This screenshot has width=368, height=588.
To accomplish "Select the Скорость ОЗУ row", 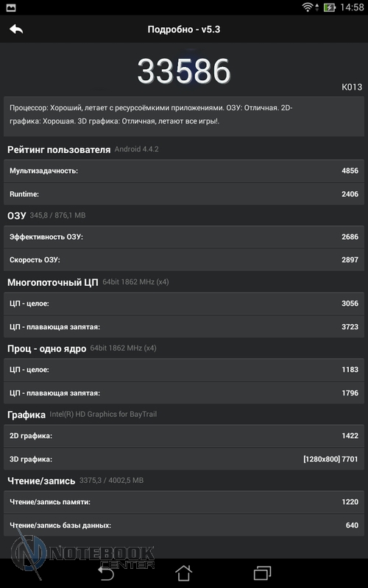I will [183, 259].
